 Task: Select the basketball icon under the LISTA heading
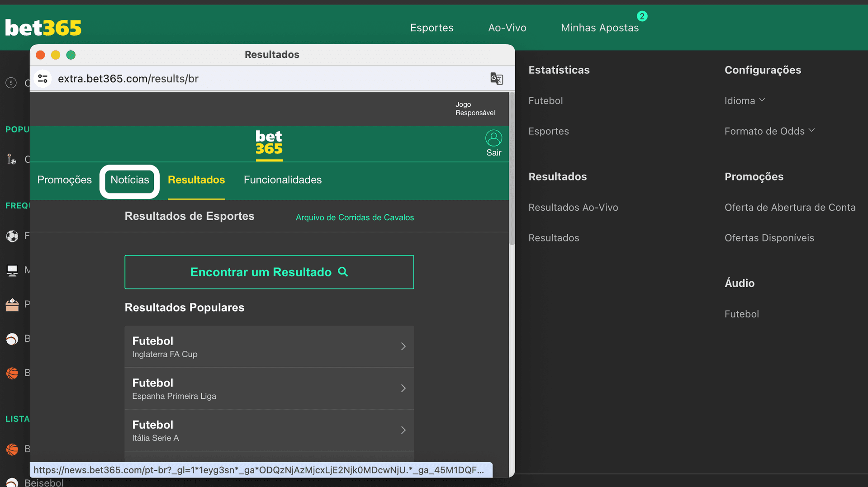pyautogui.click(x=12, y=449)
